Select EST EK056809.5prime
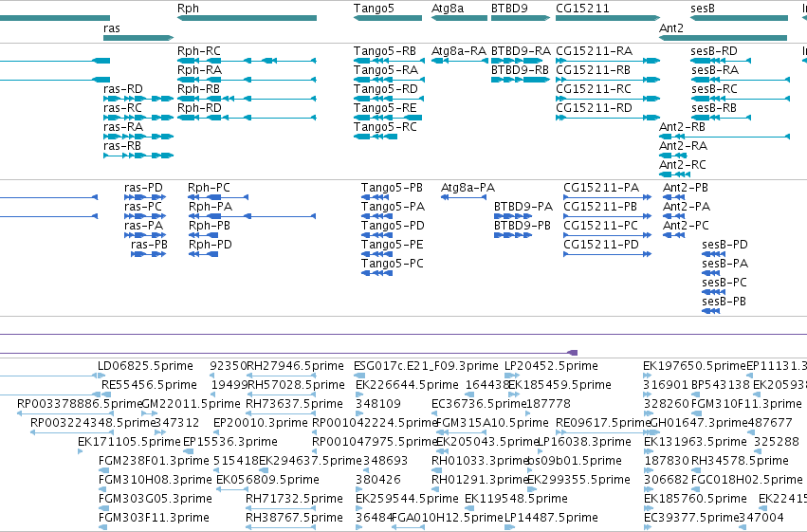Viewport: 807px width, 532px height. pyautogui.click(x=267, y=480)
